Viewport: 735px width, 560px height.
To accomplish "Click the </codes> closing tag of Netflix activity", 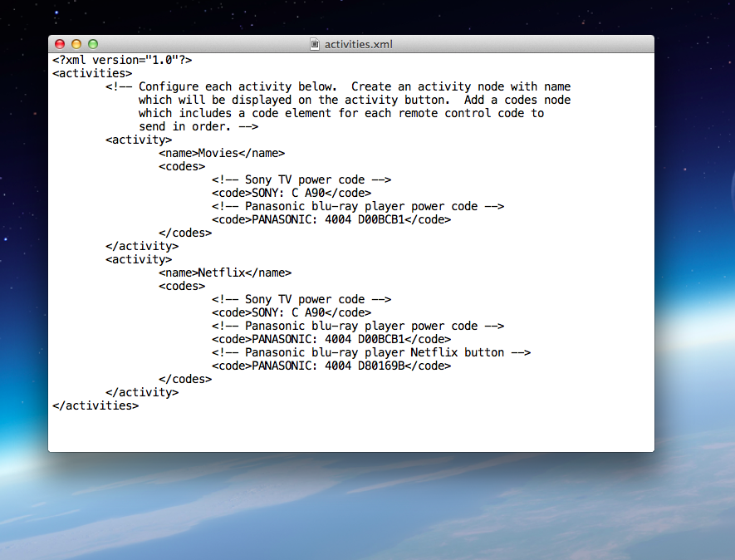I will (185, 379).
